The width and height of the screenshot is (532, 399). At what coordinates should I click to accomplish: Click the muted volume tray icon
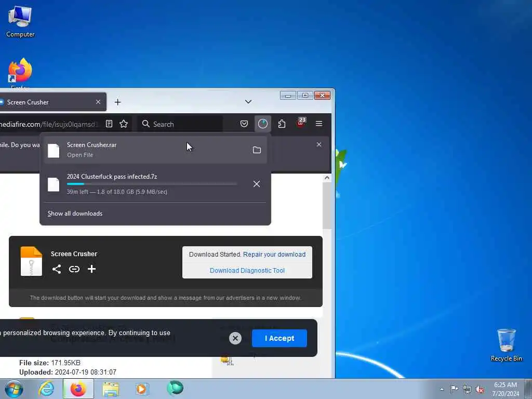(480, 390)
